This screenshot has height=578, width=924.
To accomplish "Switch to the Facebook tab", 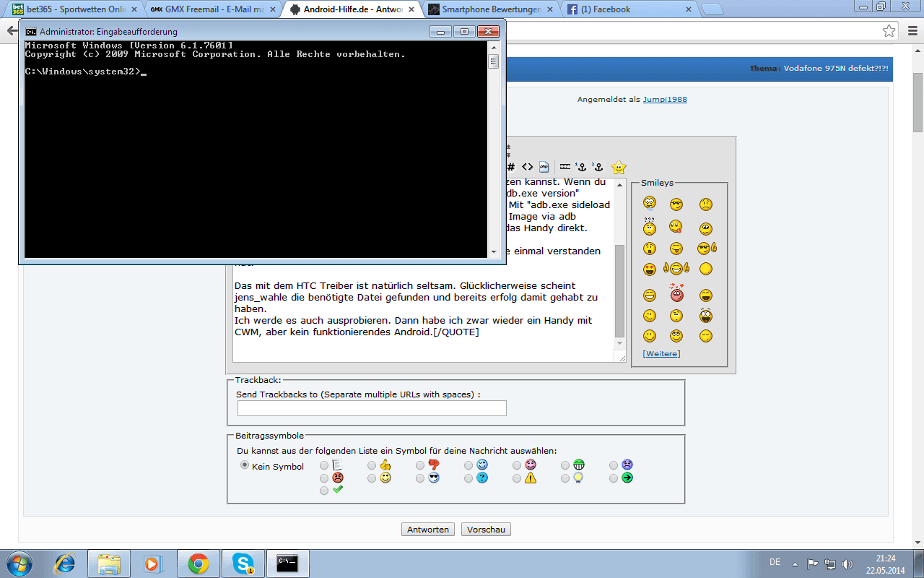I will (x=628, y=9).
